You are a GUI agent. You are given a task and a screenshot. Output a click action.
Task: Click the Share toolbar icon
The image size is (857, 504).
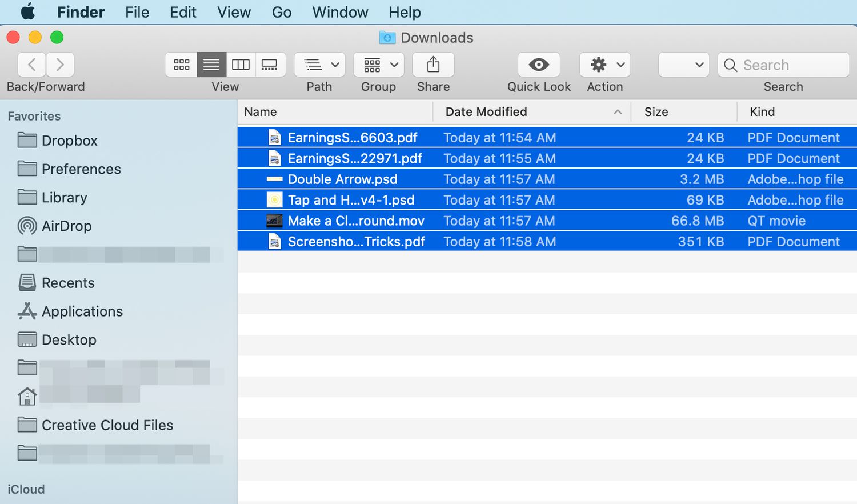pyautogui.click(x=433, y=65)
